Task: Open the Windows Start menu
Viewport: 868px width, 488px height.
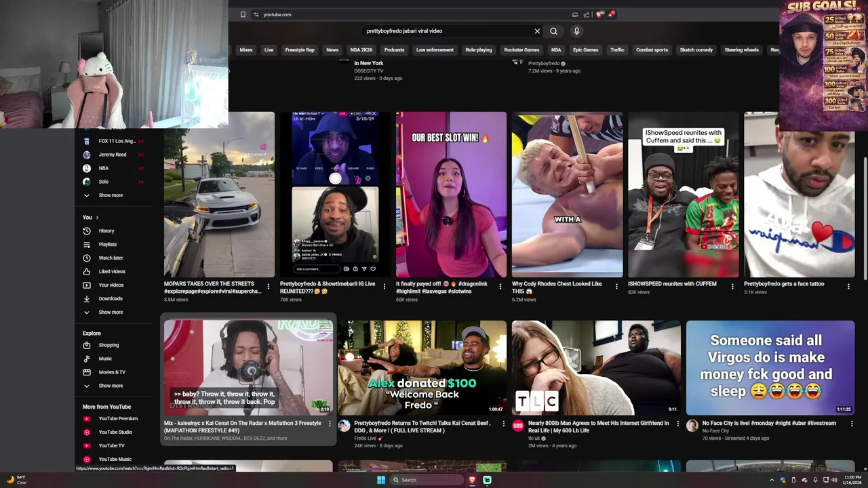Action: 381,480
